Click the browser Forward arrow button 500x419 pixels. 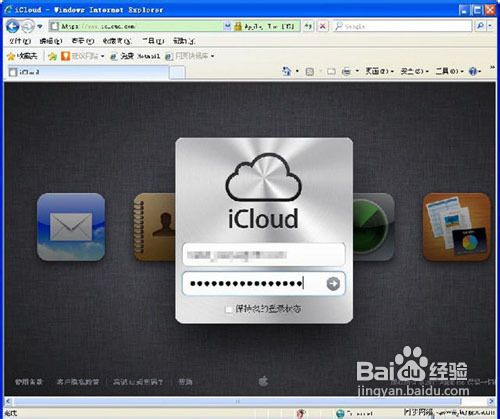[x=28, y=26]
